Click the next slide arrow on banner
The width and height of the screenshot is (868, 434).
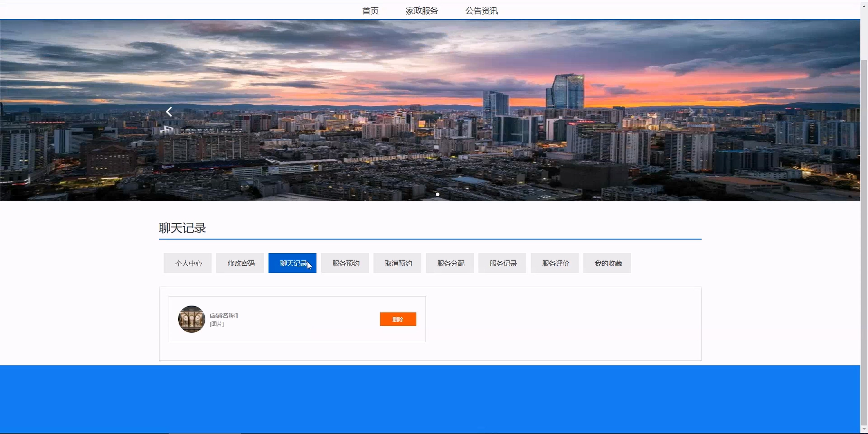pyautogui.click(x=691, y=112)
